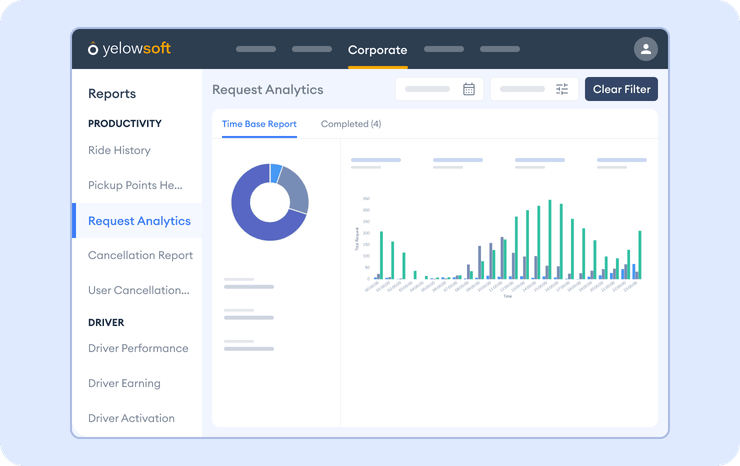The height and width of the screenshot is (466, 740).
Task: Open the calendar date picker icon
Action: (469, 89)
